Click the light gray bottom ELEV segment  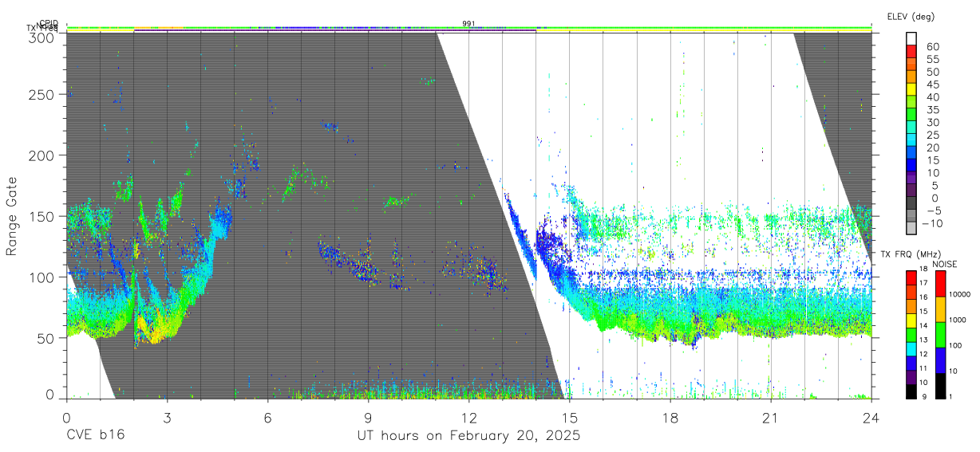point(911,228)
